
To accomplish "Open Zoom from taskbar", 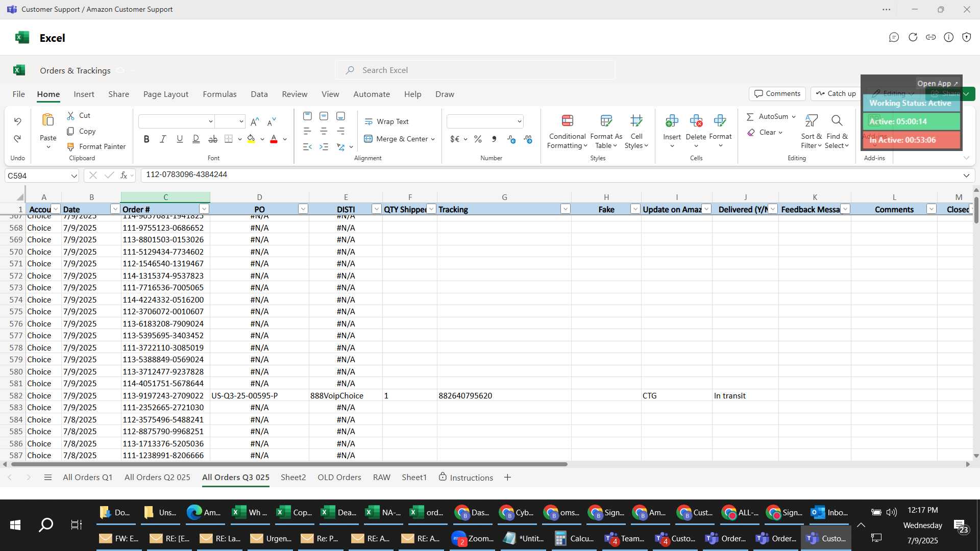I will pyautogui.click(x=472, y=539).
